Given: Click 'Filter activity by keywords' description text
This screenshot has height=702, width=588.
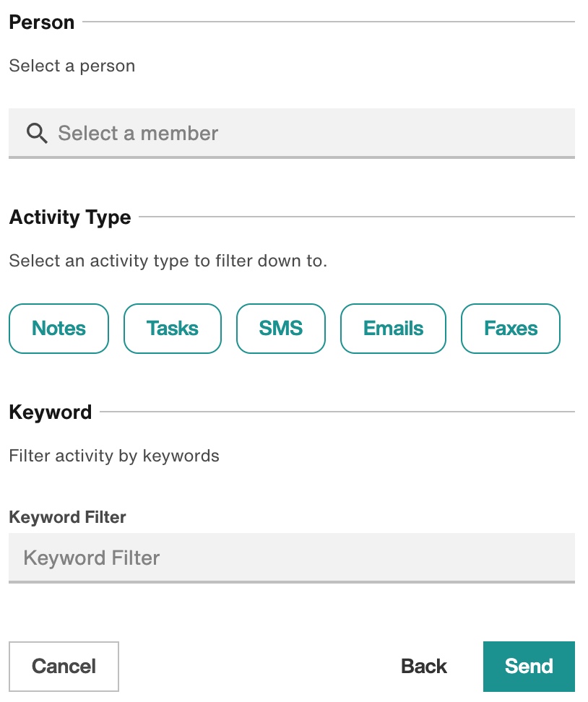Looking at the screenshot, I should point(114,456).
